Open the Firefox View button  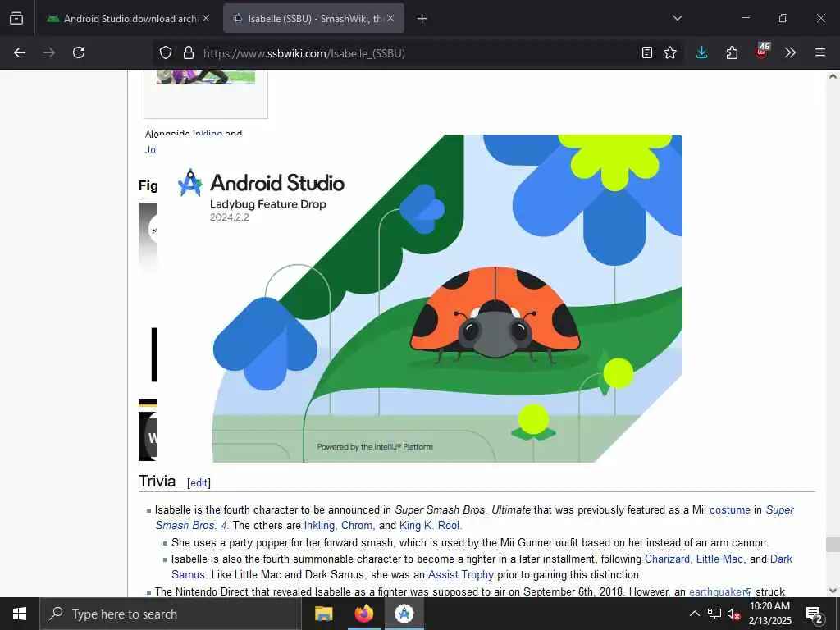point(16,18)
